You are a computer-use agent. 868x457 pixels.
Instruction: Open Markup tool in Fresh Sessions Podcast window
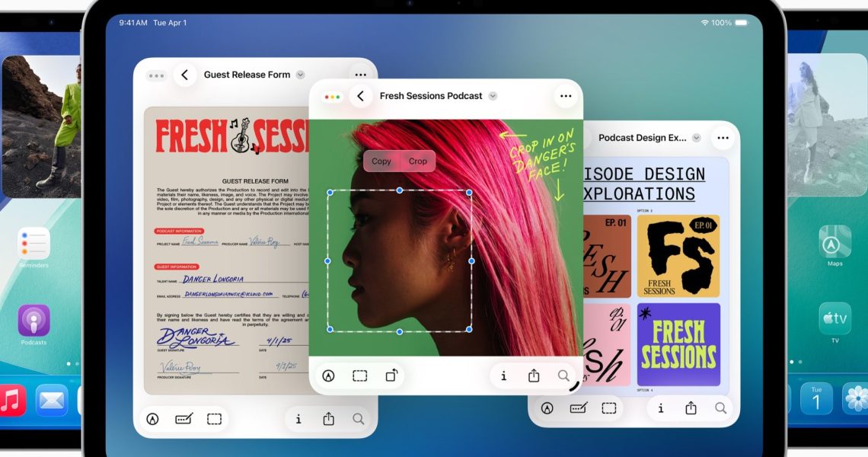[328, 376]
